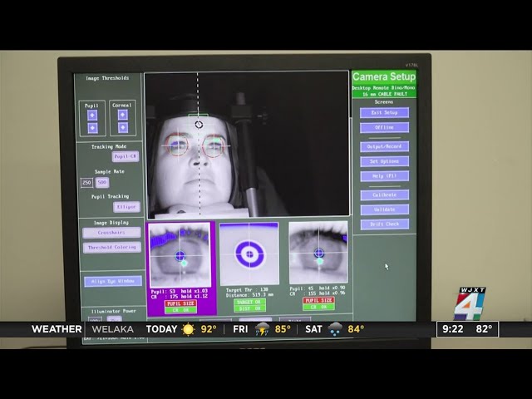The image size is (532, 399).
Task: Click the right CR OK status indicator
Action: [318, 307]
